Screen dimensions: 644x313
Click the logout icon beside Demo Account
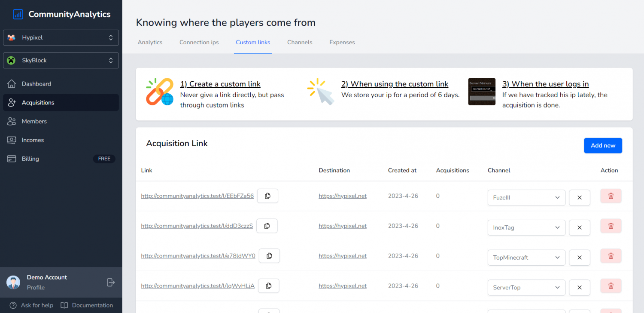point(110,282)
